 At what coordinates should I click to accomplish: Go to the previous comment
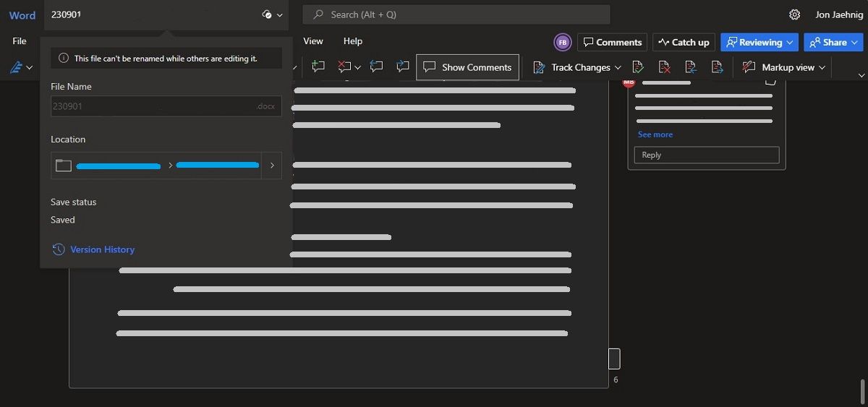pyautogui.click(x=376, y=67)
